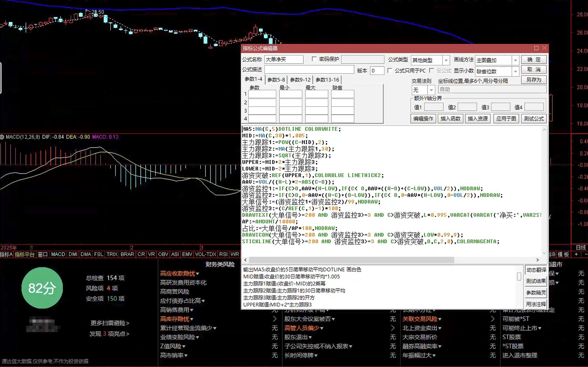Switch to the 参数13-16 tab
This screenshot has height=367, width=588.
click(x=327, y=80)
